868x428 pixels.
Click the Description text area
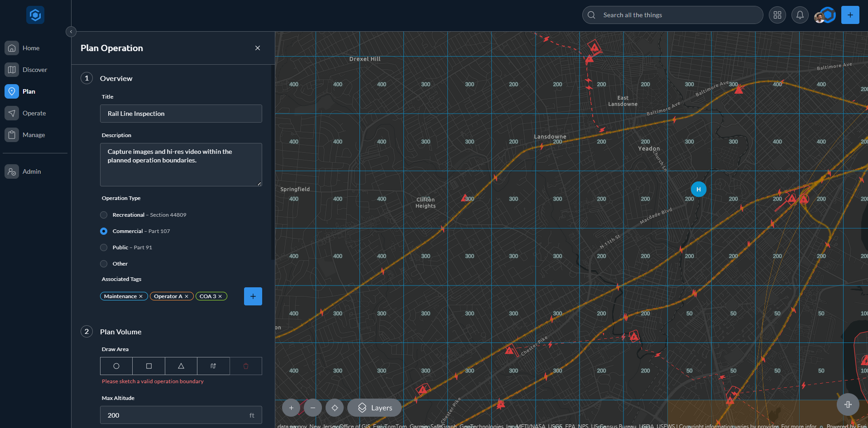click(x=181, y=165)
